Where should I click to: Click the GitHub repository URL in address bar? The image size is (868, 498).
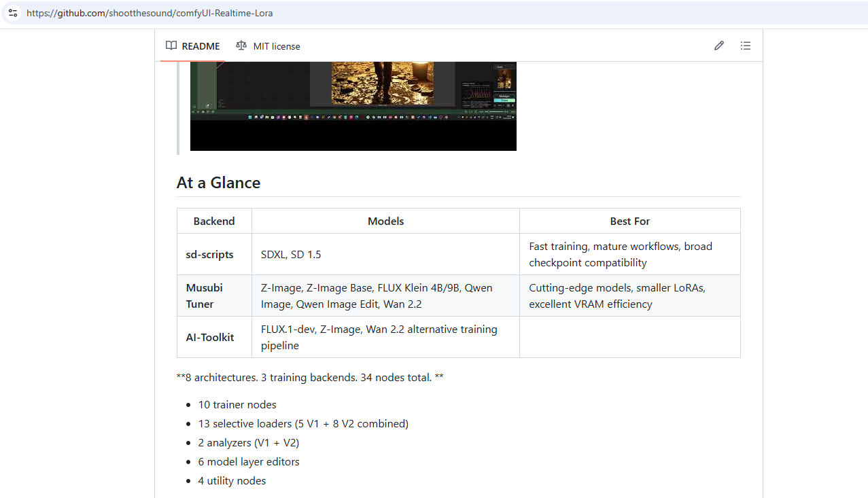150,13
